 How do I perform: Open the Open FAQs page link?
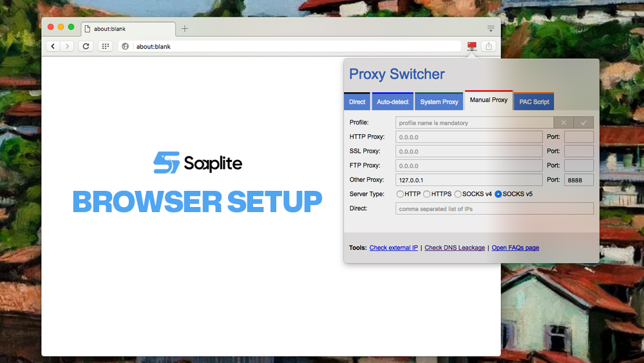(x=515, y=248)
